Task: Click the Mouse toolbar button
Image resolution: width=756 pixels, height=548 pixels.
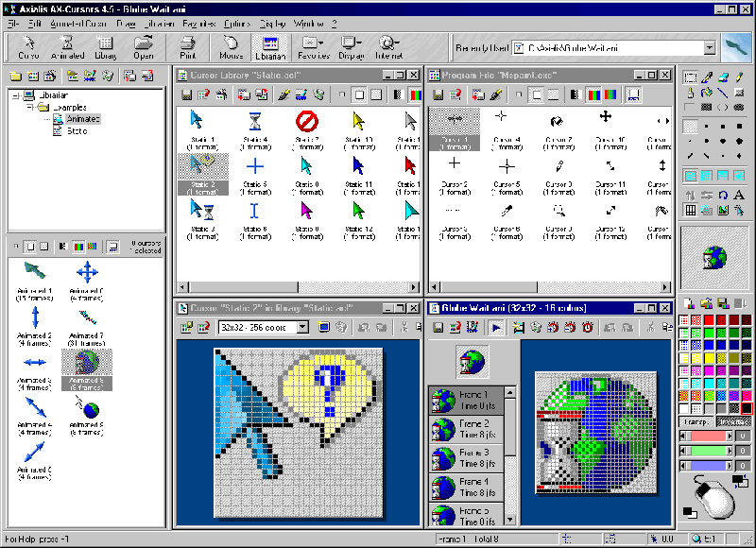Action: click(x=231, y=48)
